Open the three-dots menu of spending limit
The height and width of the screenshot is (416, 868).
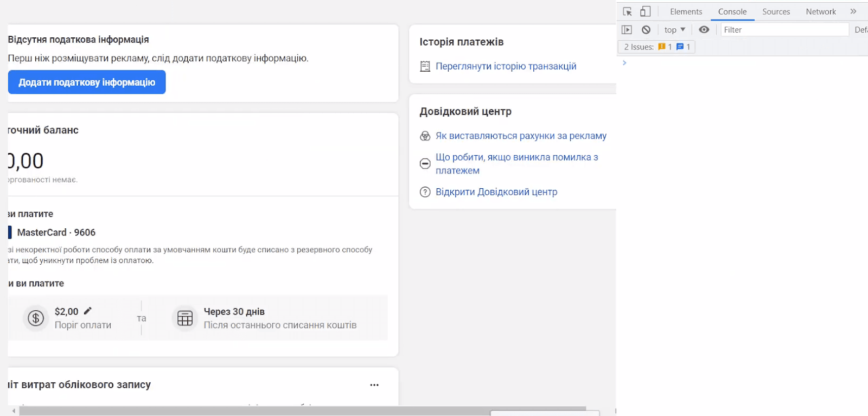point(374,385)
